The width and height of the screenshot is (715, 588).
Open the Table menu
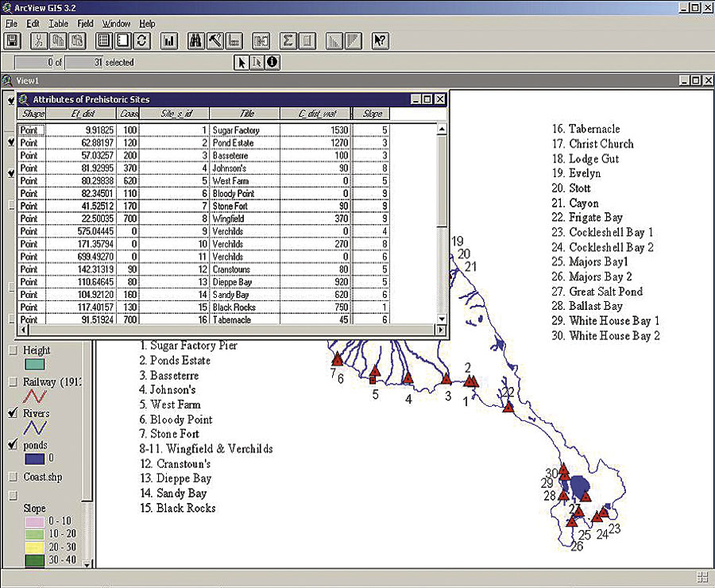[58, 23]
